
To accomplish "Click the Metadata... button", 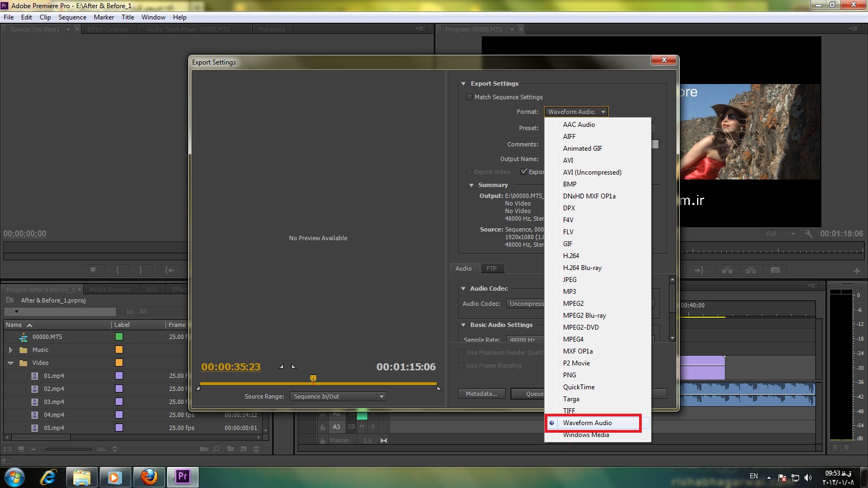I will tap(482, 394).
